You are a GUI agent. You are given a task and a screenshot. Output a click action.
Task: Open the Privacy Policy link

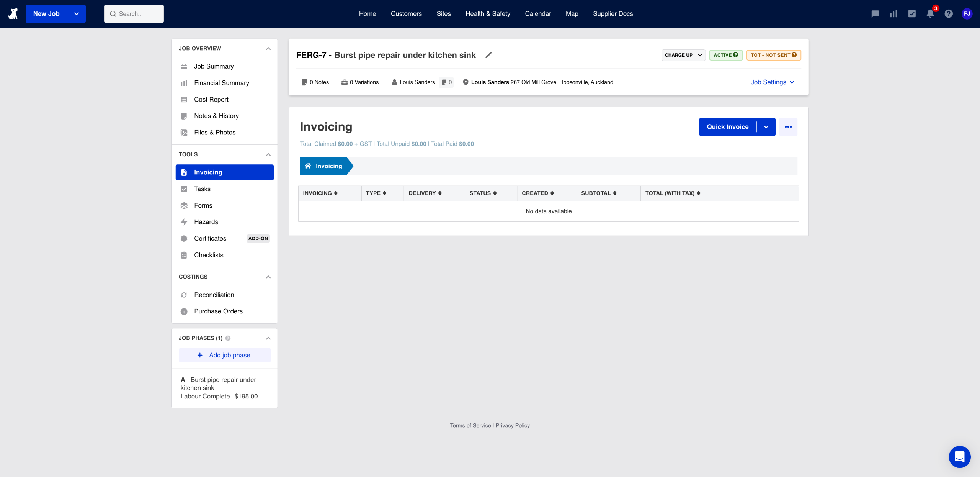click(x=513, y=425)
